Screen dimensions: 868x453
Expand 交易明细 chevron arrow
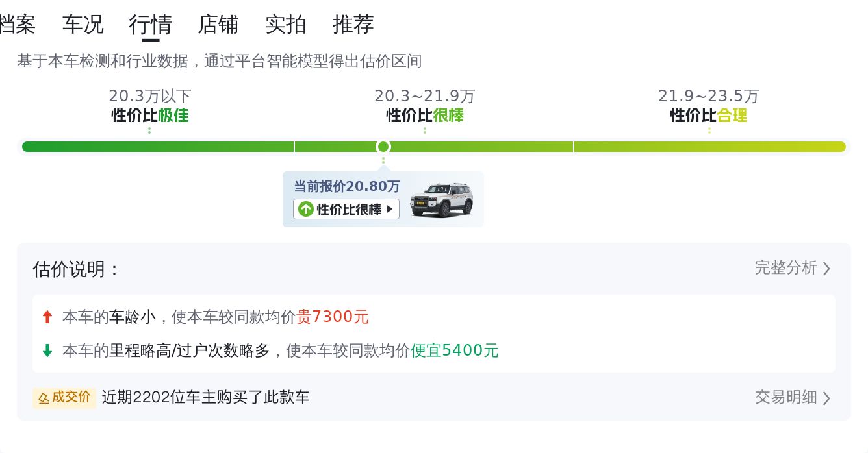(826, 398)
